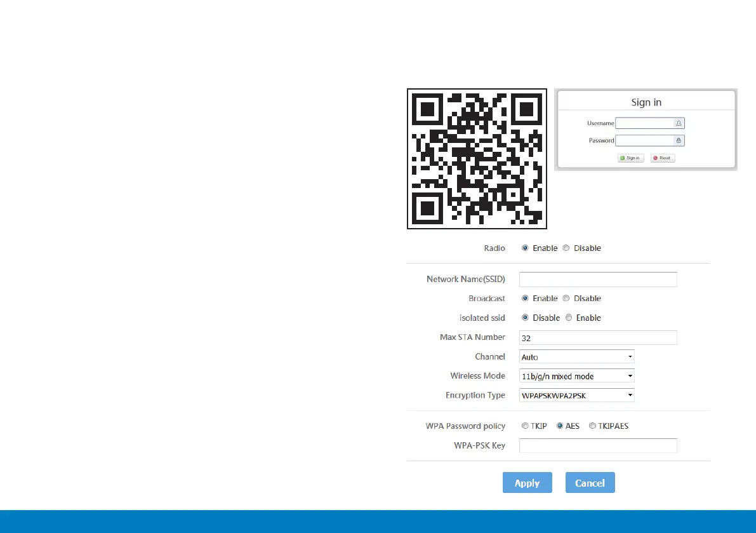Viewport: 756px width, 533px height.
Task: Click the user icon in Username field
Action: click(679, 123)
